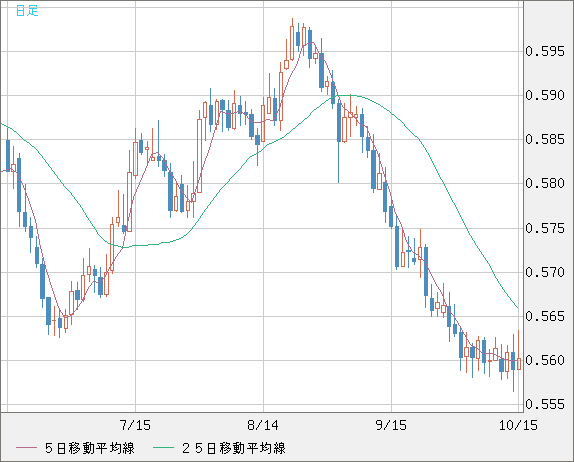Click the 0.560 price axis label
This screenshot has width=574, height=462.
pyautogui.click(x=545, y=360)
